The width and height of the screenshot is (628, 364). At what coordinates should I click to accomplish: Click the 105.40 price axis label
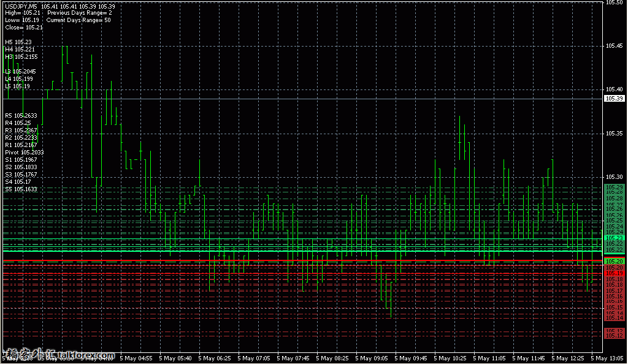pyautogui.click(x=614, y=89)
